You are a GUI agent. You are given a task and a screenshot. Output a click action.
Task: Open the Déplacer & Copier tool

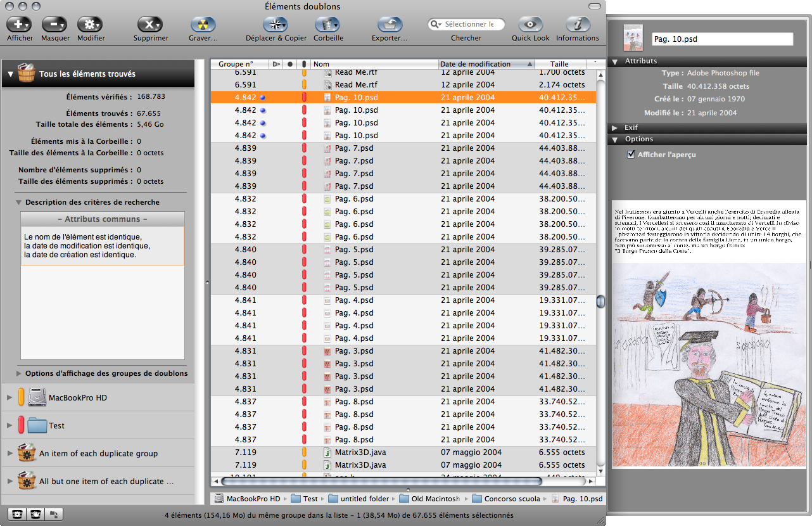(x=275, y=25)
